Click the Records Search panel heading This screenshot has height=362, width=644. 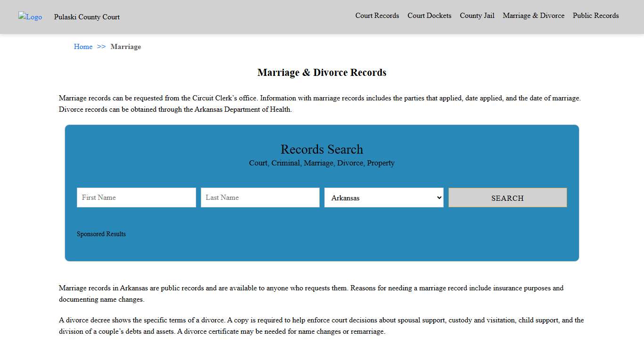click(322, 149)
